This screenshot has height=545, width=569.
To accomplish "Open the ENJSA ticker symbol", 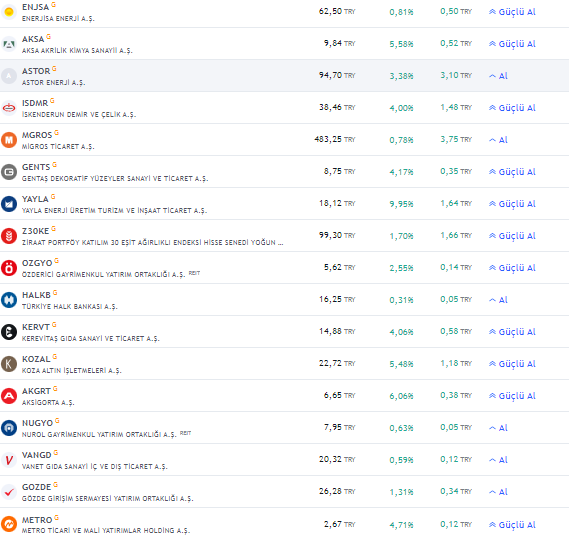I will coord(35,7).
